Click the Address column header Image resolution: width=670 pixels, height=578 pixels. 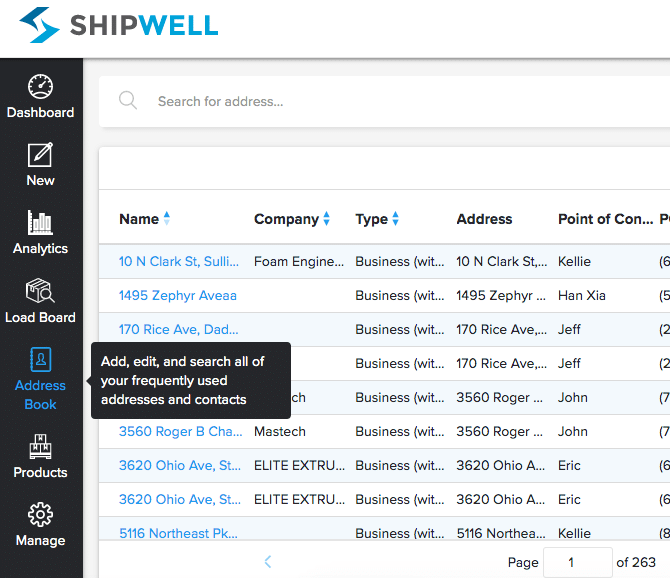[x=484, y=219]
